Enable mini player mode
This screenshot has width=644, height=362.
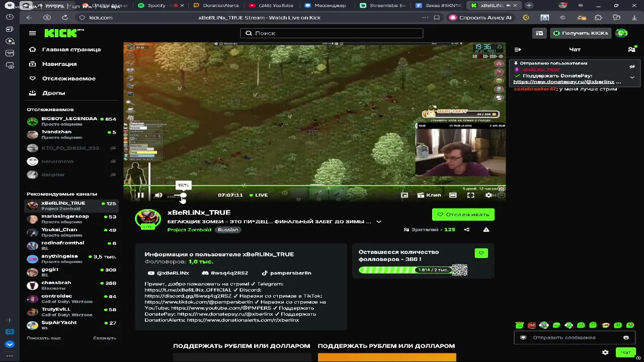(405, 195)
